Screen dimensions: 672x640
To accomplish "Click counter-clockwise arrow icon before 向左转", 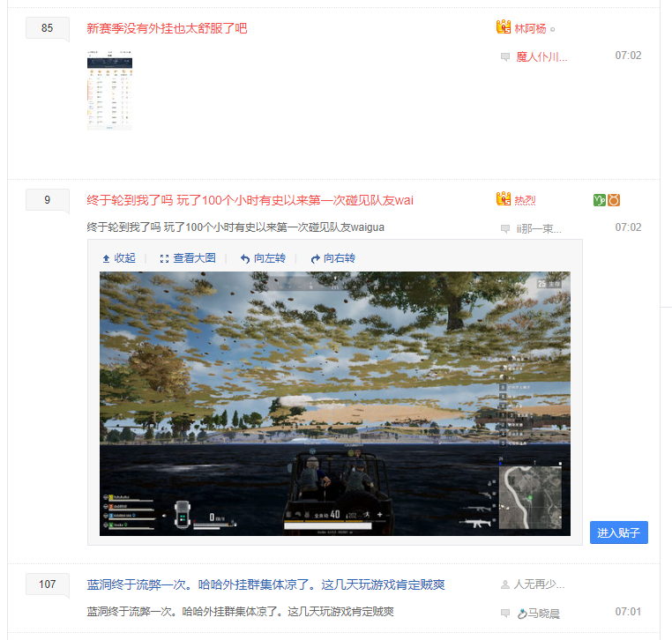I will tap(244, 258).
